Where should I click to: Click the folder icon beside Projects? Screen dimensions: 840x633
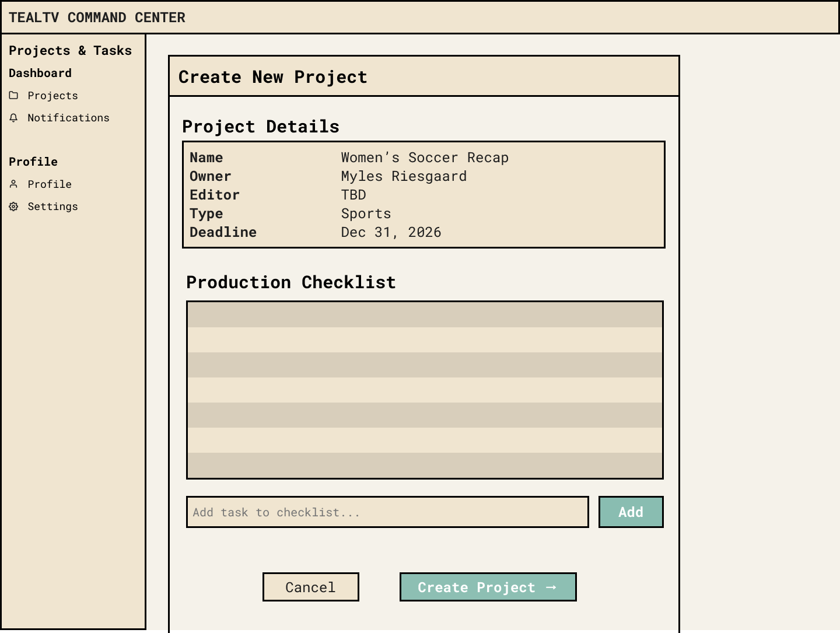(x=13, y=95)
